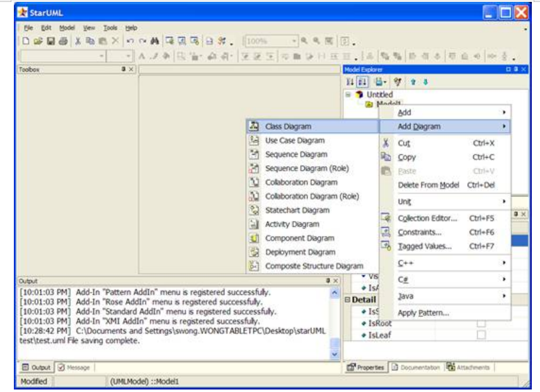Click the Save floppy disk icon
This screenshot has height=392, width=540.
(x=50, y=41)
